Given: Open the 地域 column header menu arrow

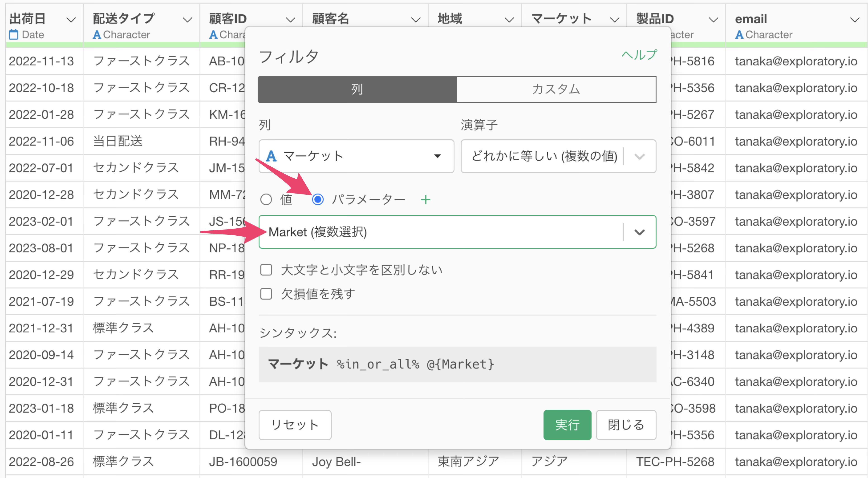Looking at the screenshot, I should 509,20.
